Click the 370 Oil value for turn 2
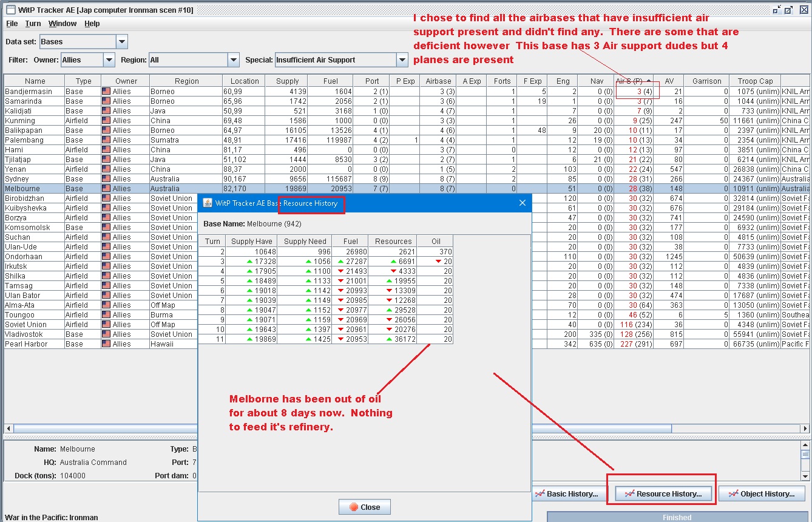812x522 pixels. point(445,252)
